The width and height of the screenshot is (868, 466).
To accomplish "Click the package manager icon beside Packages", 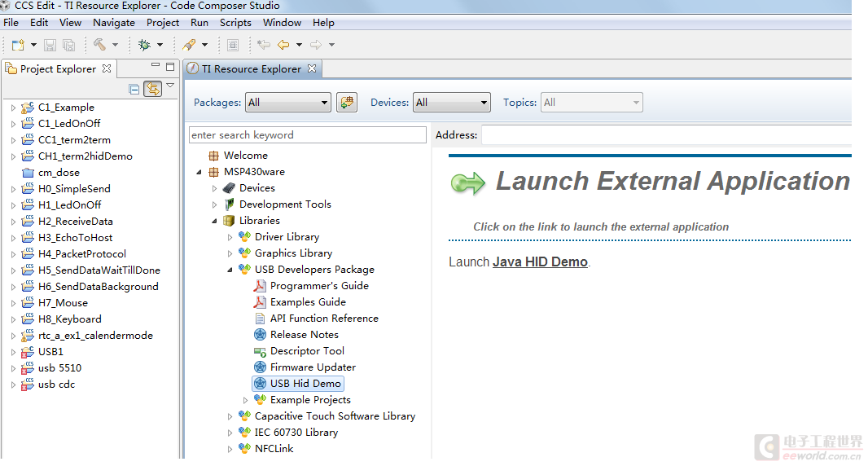I will click(347, 103).
